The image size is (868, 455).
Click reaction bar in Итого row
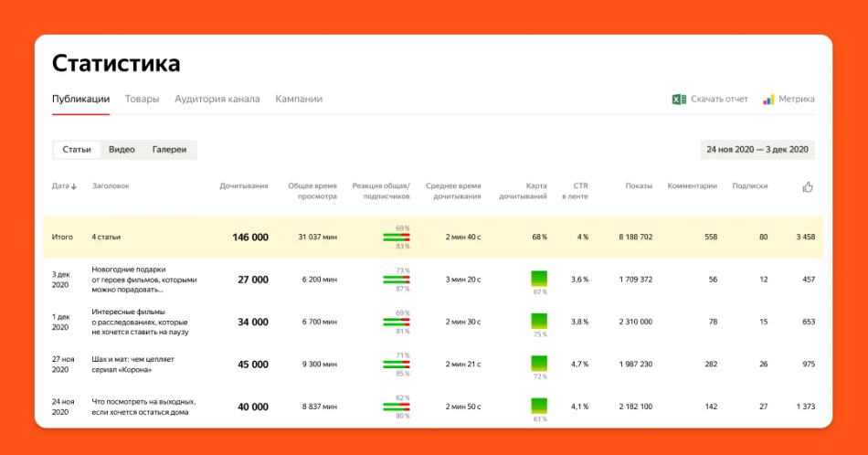pos(397,237)
